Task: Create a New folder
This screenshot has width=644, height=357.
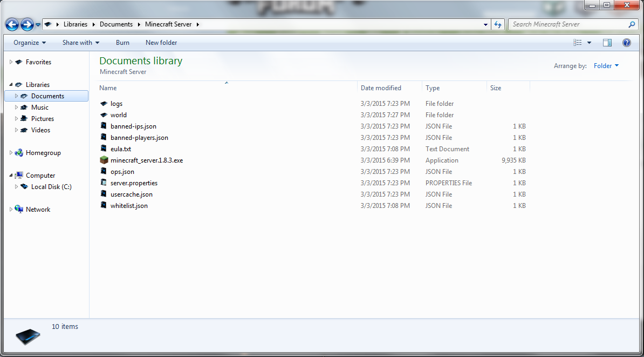Action: pyautogui.click(x=161, y=42)
